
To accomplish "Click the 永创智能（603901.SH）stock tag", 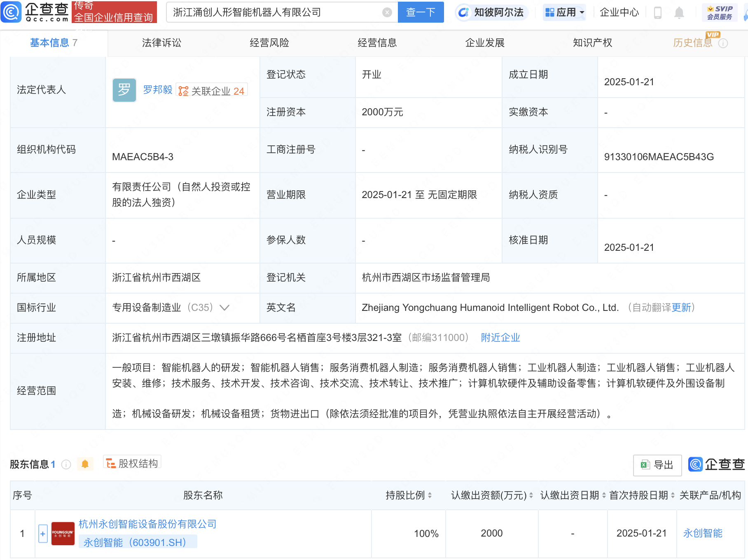I will tap(138, 542).
